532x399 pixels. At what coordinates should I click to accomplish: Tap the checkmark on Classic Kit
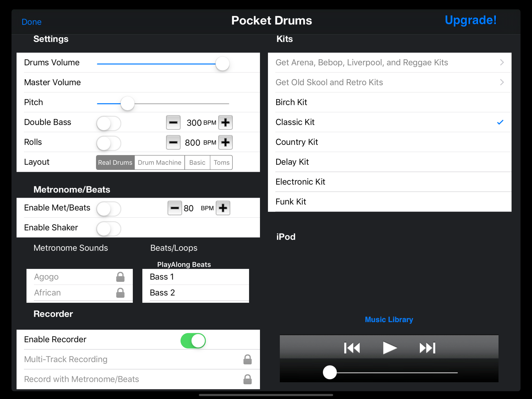point(500,122)
